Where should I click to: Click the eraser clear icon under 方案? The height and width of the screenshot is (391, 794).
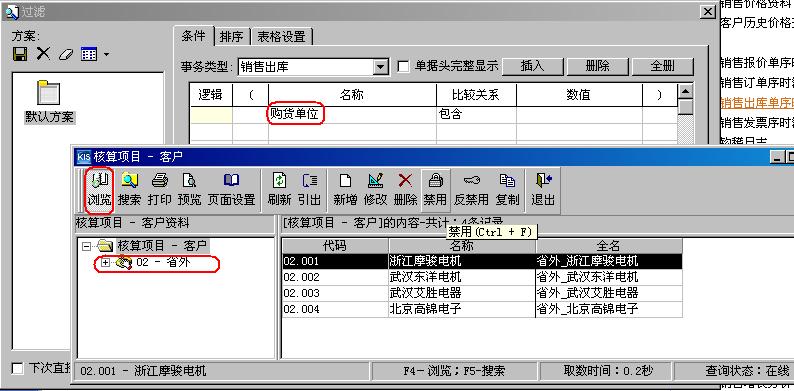click(x=66, y=54)
